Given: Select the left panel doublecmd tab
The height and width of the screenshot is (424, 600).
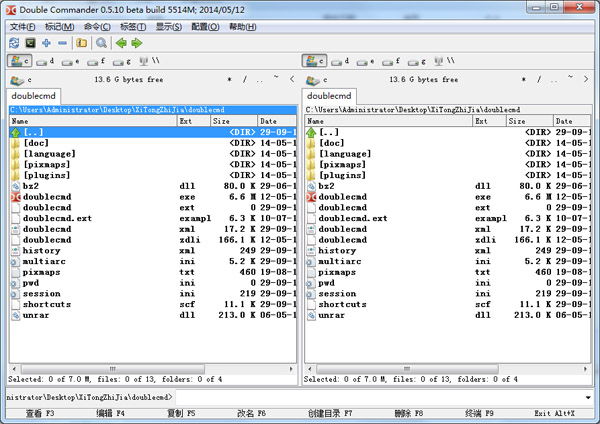Looking at the screenshot, I should coord(34,96).
